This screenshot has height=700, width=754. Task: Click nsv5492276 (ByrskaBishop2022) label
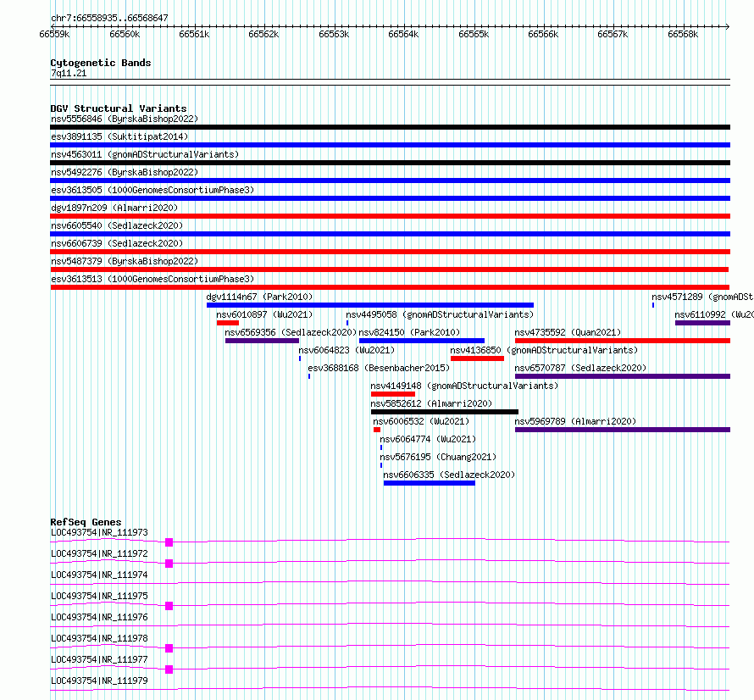pyautogui.click(x=125, y=172)
